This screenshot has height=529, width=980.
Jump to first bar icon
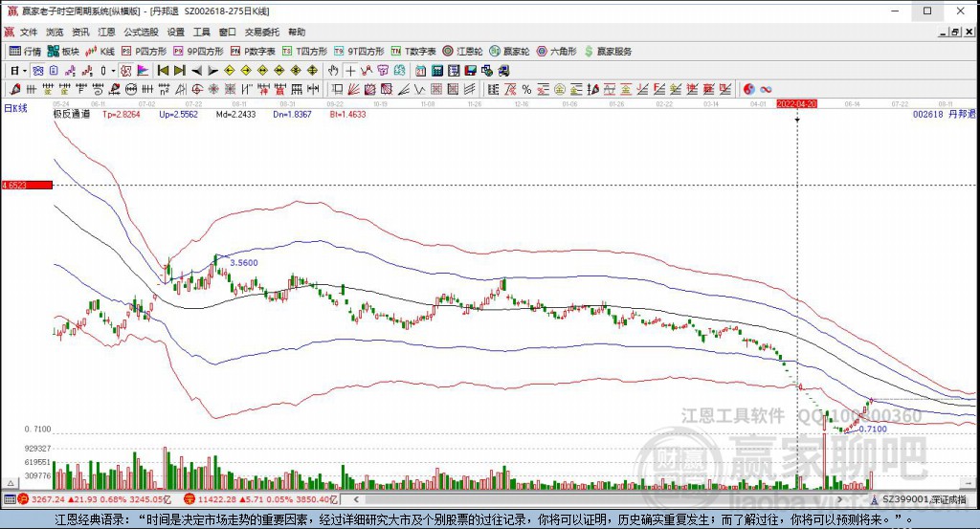(x=163, y=71)
